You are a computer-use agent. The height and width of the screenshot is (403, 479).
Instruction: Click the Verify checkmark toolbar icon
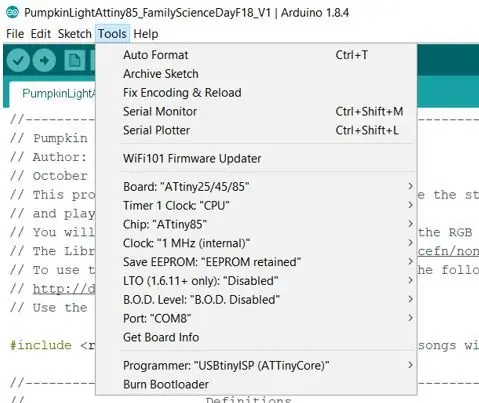coord(18,60)
